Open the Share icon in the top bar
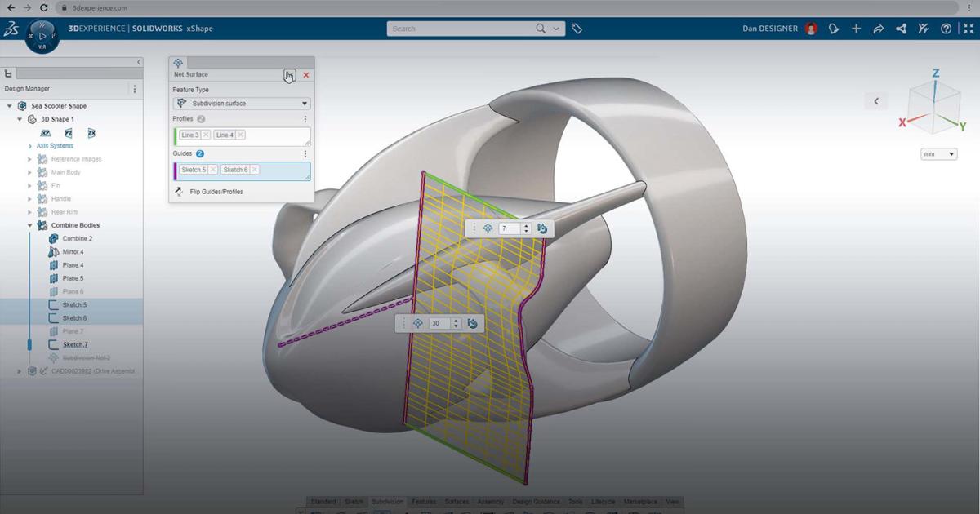The width and height of the screenshot is (980, 514). (901, 29)
